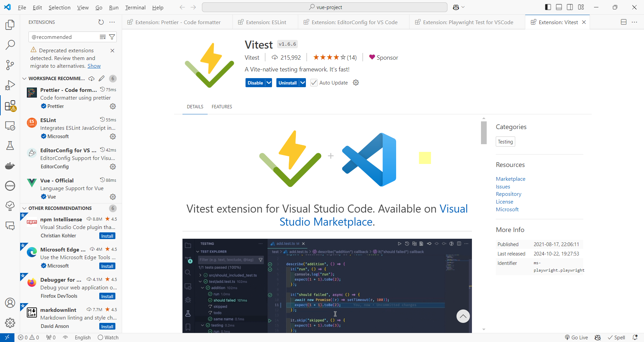Collapse Workspace Recommendations section
Screen dimensions: 644x342
point(24,78)
